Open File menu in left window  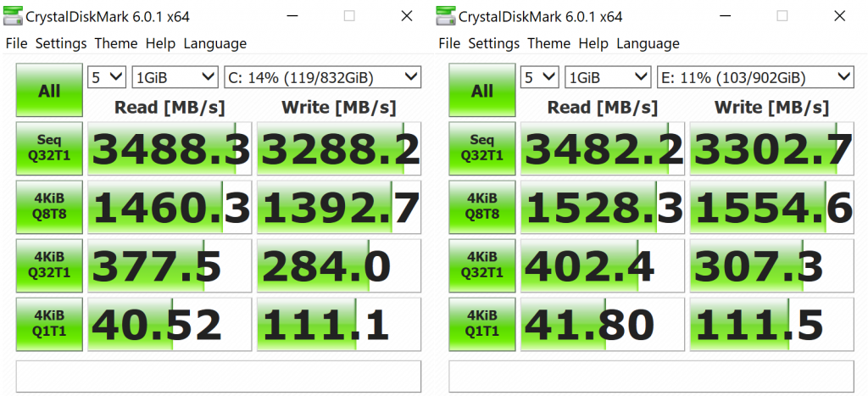pyautogui.click(x=17, y=43)
